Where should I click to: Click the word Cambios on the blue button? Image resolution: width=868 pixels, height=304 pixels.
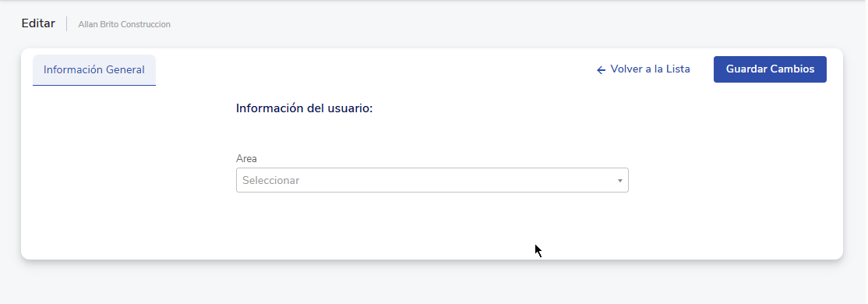pos(792,69)
